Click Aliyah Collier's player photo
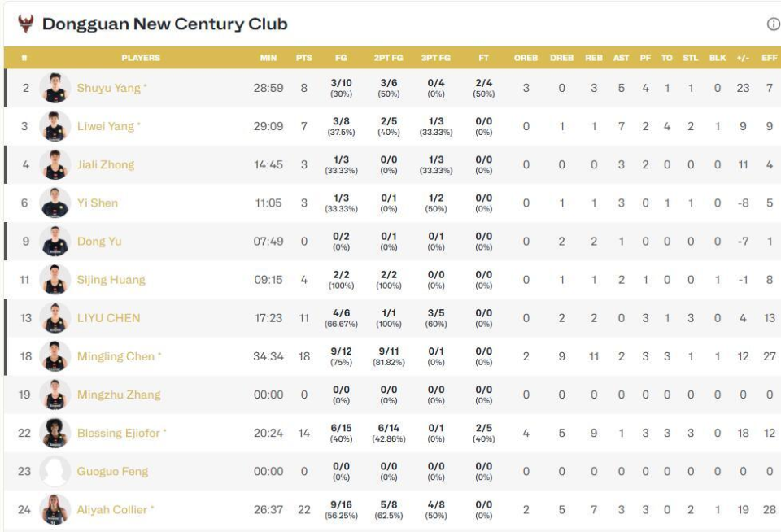The height and width of the screenshot is (532, 781). (55, 509)
